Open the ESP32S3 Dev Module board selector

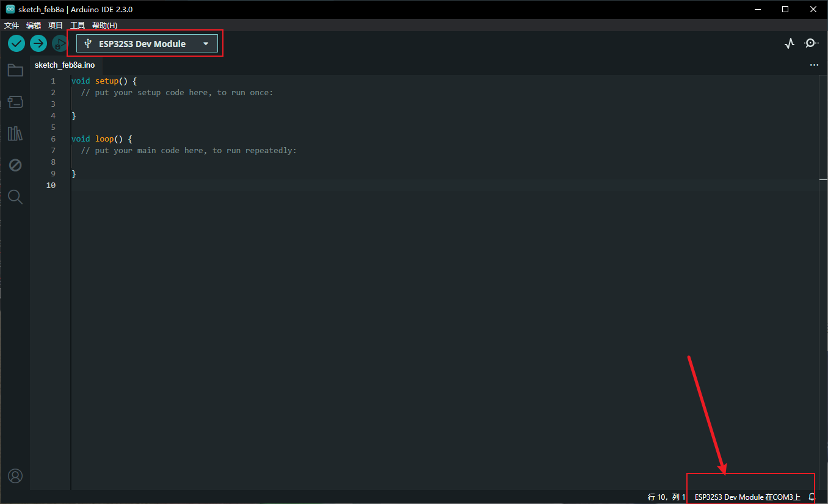point(147,43)
